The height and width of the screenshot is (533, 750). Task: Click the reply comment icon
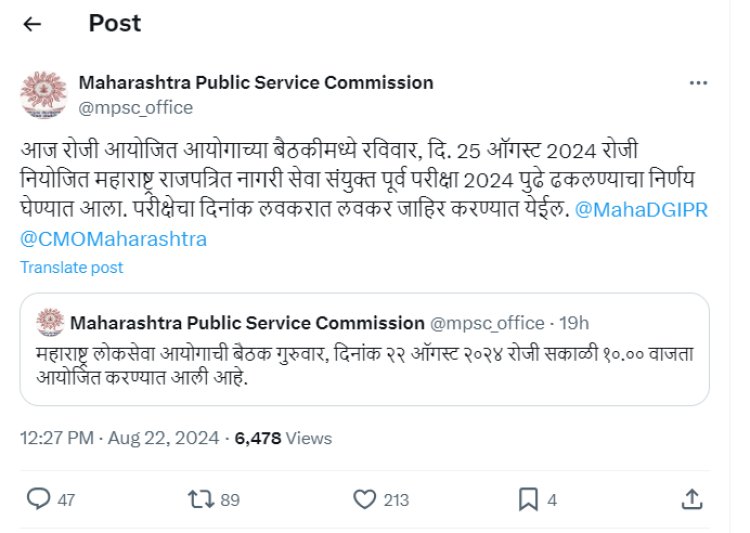39,498
